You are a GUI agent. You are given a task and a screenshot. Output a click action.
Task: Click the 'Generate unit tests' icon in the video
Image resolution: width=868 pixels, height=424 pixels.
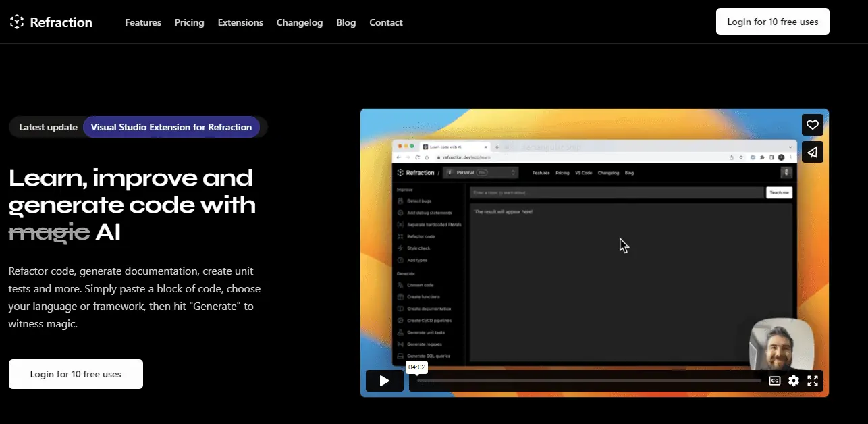tap(400, 332)
